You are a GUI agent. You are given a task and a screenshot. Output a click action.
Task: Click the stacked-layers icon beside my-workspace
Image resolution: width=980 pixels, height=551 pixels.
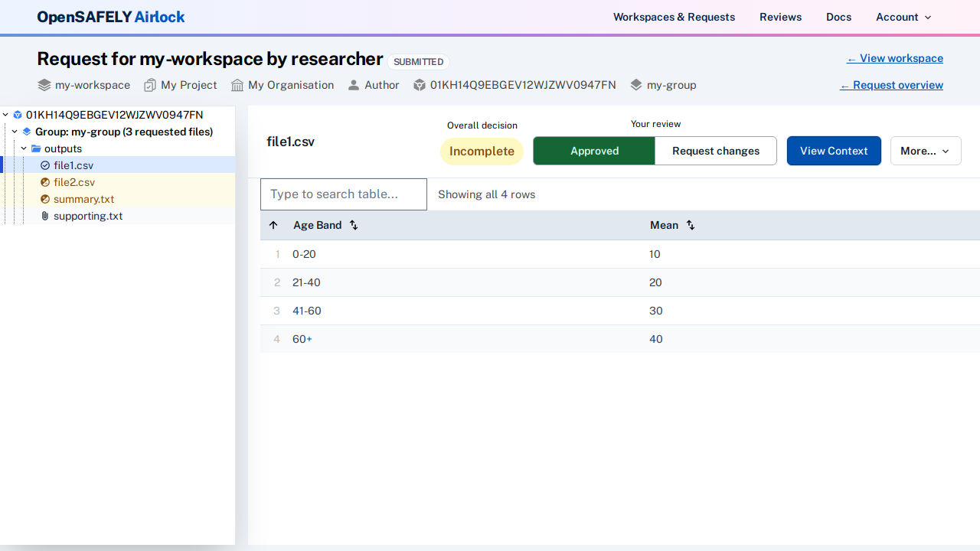(44, 85)
